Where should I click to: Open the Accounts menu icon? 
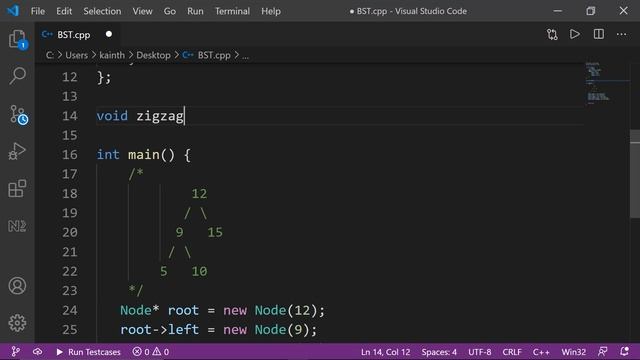tap(17, 286)
